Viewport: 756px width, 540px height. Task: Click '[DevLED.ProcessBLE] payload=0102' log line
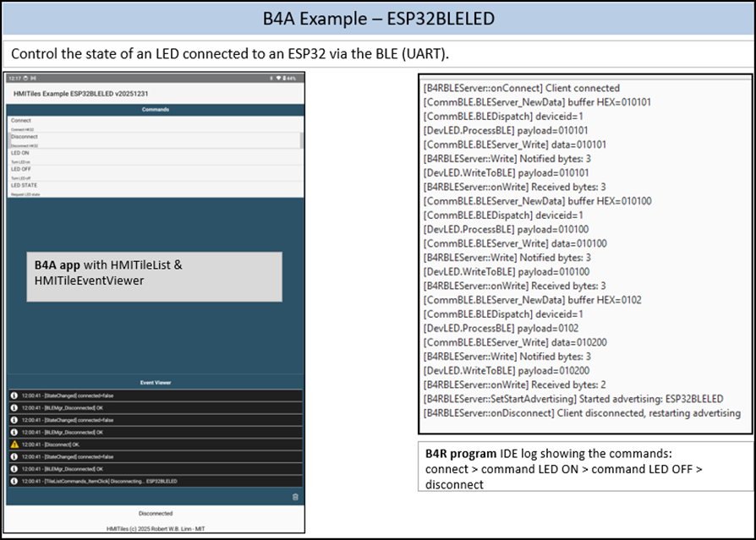[x=501, y=328]
